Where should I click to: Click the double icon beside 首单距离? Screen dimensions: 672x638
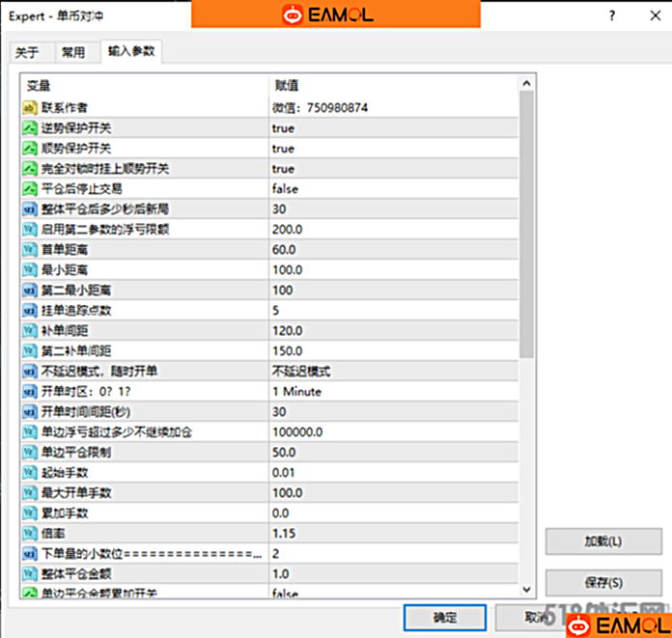pyautogui.click(x=30, y=249)
